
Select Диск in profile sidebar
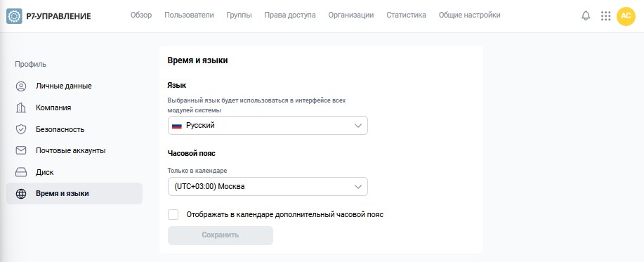click(74, 172)
